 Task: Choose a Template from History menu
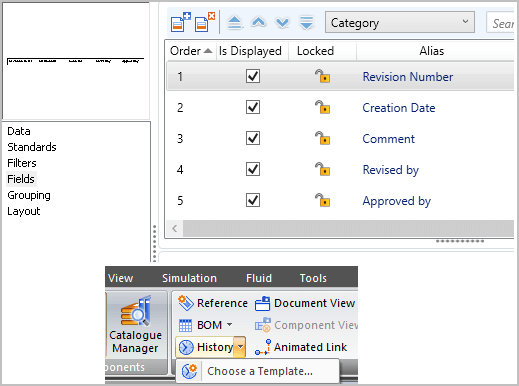(x=258, y=371)
